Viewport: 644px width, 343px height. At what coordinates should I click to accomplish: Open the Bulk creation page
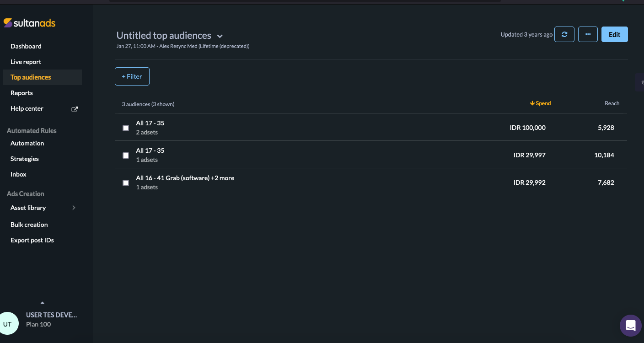[29, 225]
